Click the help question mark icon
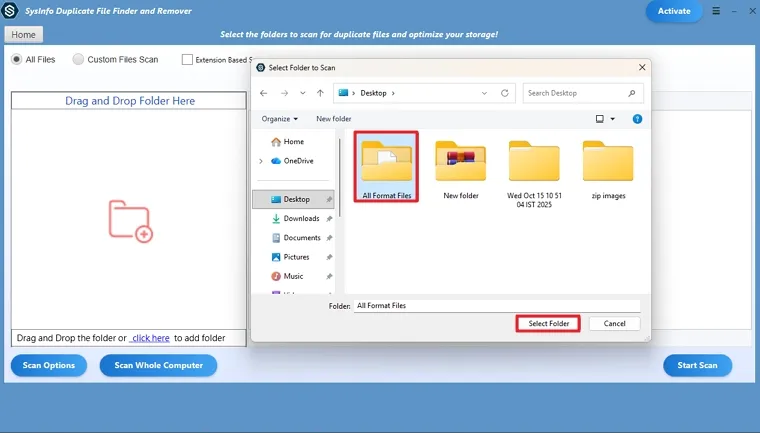Viewport: 760px width, 433px height. pos(637,119)
